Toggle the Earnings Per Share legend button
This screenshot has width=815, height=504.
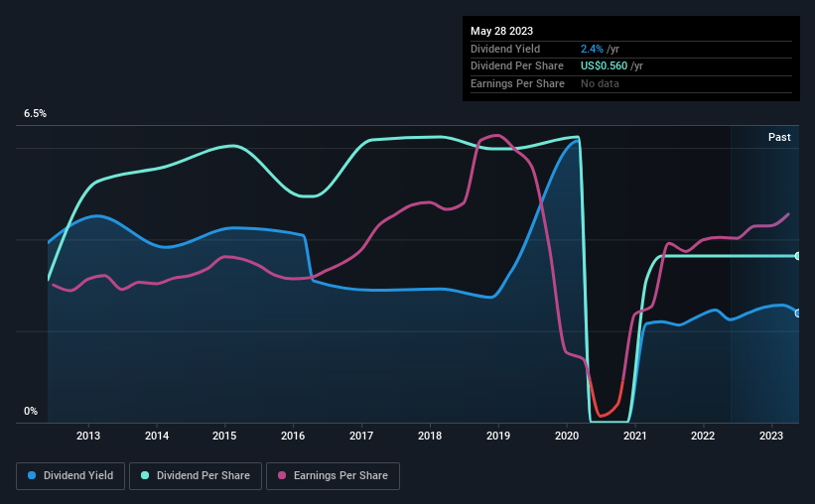[333, 475]
